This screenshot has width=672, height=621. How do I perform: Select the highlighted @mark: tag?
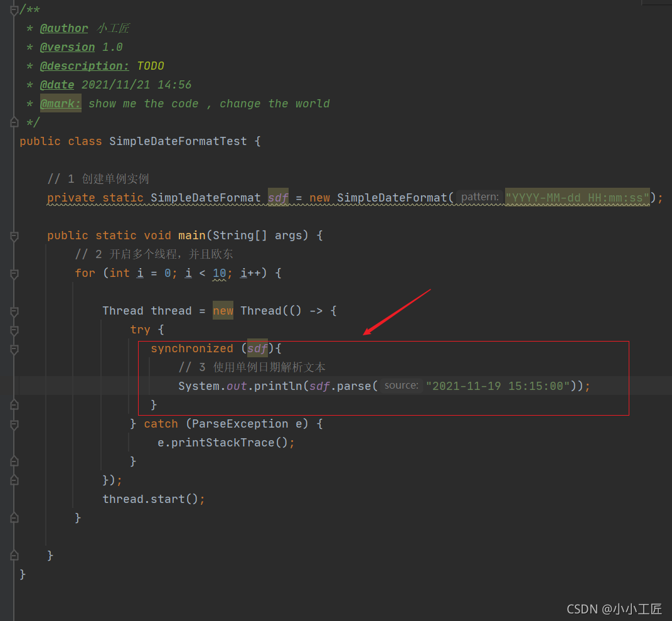[61, 104]
